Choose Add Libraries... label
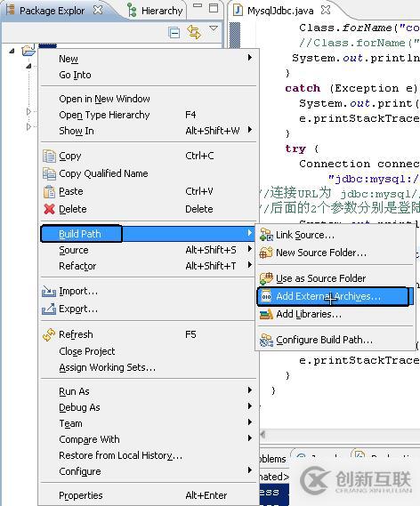Viewport: 420px width, 506px height. click(x=309, y=314)
